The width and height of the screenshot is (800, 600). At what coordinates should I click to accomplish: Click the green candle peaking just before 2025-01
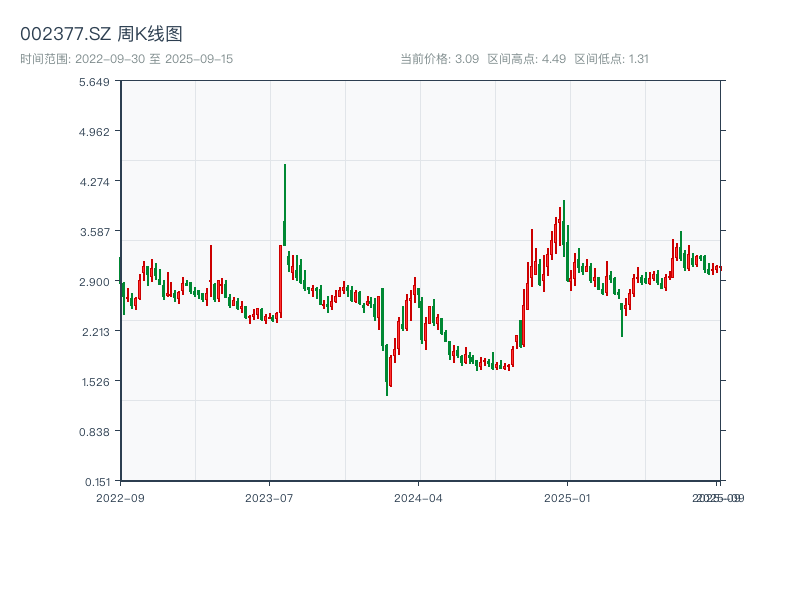[564, 228]
